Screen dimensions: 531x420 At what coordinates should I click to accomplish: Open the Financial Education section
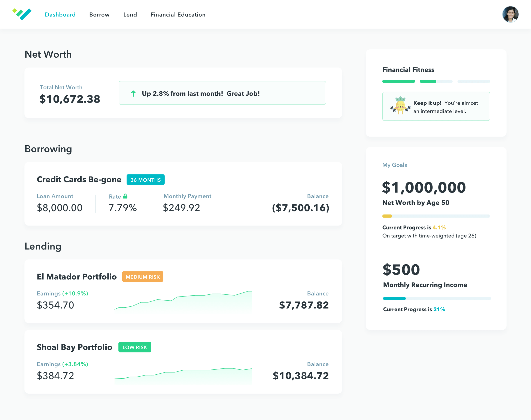pyautogui.click(x=178, y=14)
